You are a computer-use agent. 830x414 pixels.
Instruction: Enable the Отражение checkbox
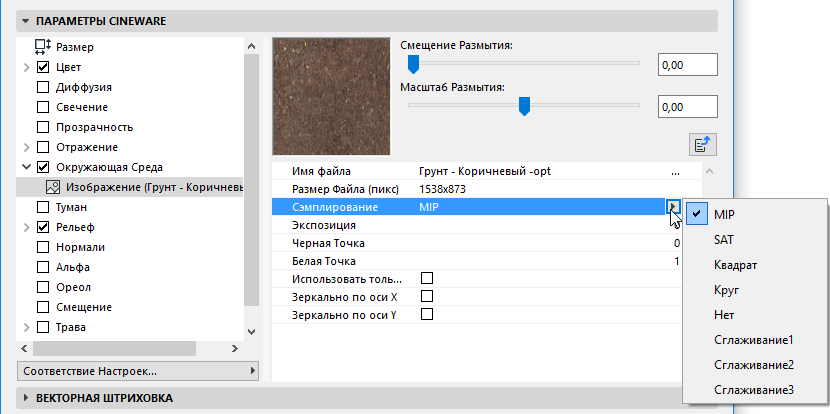pyautogui.click(x=43, y=147)
